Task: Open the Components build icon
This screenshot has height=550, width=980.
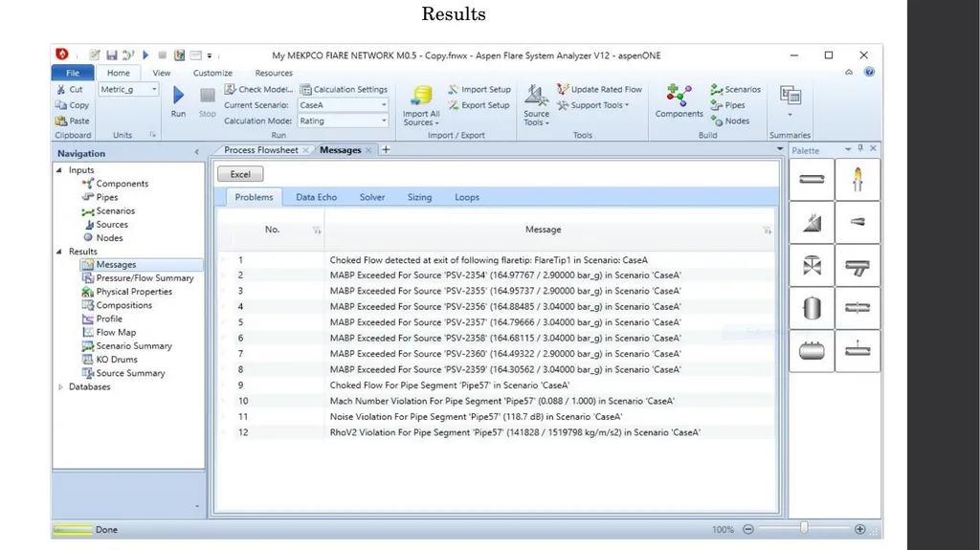Action: (679, 96)
